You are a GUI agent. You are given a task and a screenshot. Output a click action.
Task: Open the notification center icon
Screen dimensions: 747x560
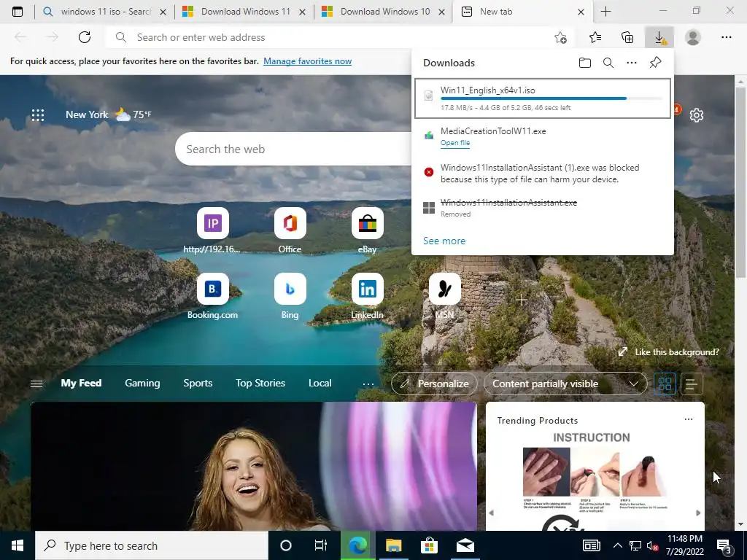tap(724, 545)
